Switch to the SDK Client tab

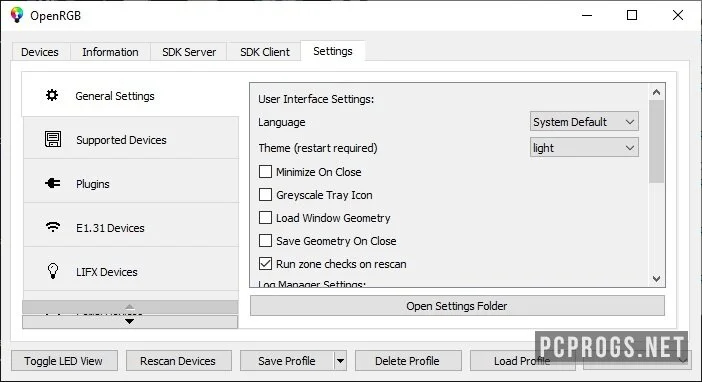265,52
